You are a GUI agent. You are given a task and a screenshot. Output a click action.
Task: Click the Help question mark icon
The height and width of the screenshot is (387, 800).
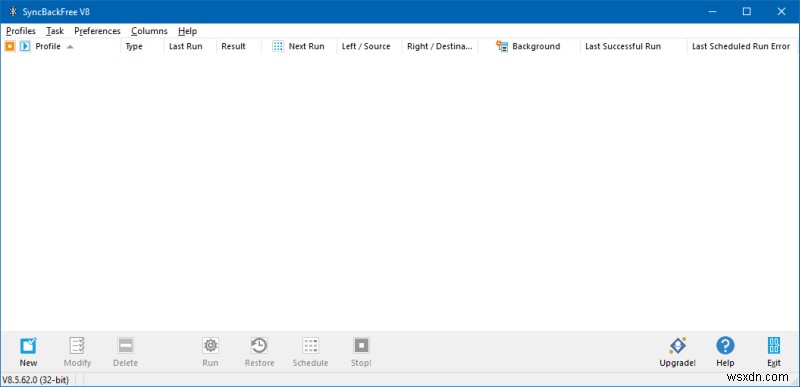(725, 346)
